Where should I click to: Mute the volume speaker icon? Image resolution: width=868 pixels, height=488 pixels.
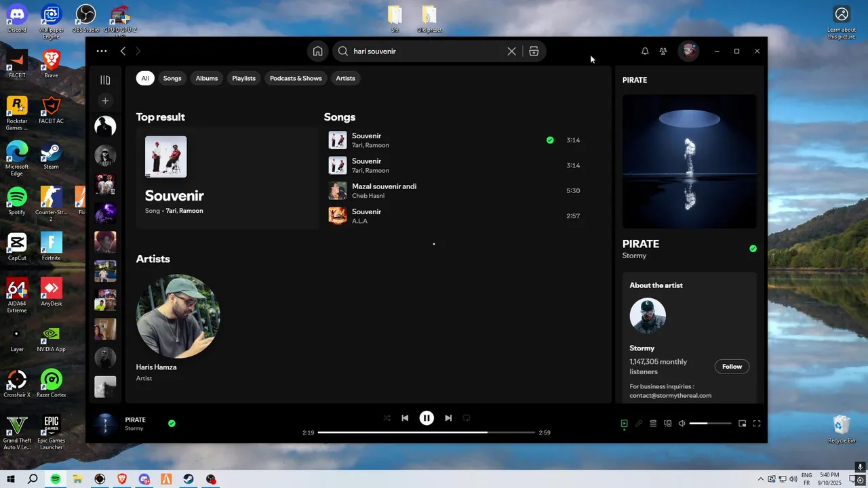click(x=682, y=424)
